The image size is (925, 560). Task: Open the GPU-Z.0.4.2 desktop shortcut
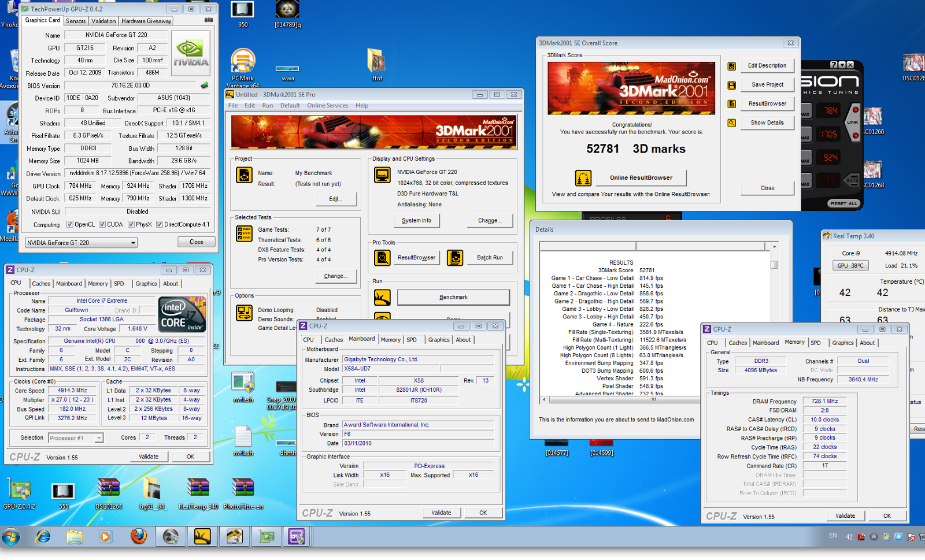coord(19,494)
